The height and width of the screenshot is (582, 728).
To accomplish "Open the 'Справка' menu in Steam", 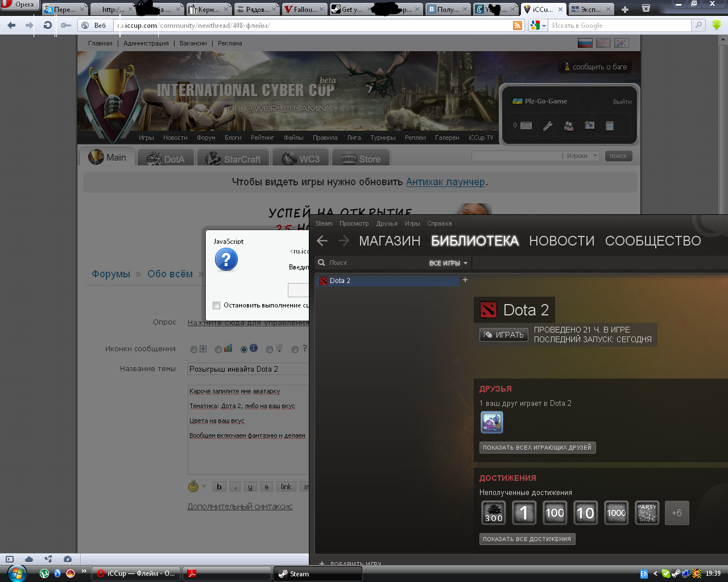I will pos(439,223).
